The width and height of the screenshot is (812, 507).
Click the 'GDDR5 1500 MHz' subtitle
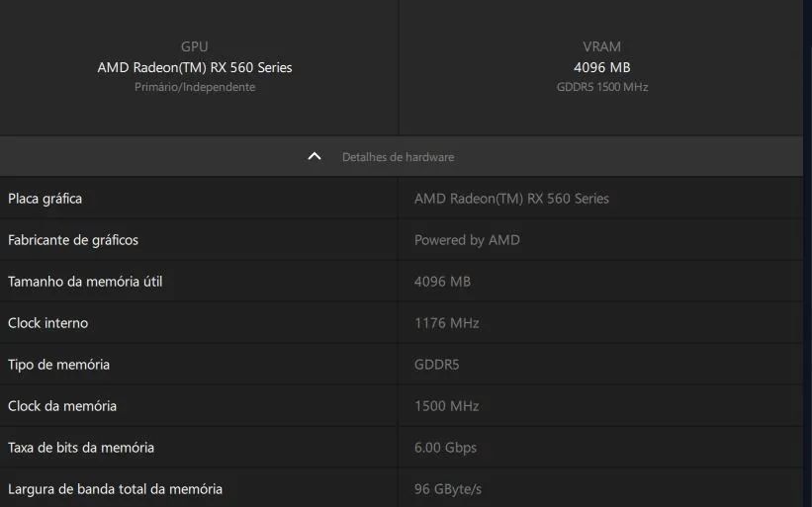(x=601, y=87)
